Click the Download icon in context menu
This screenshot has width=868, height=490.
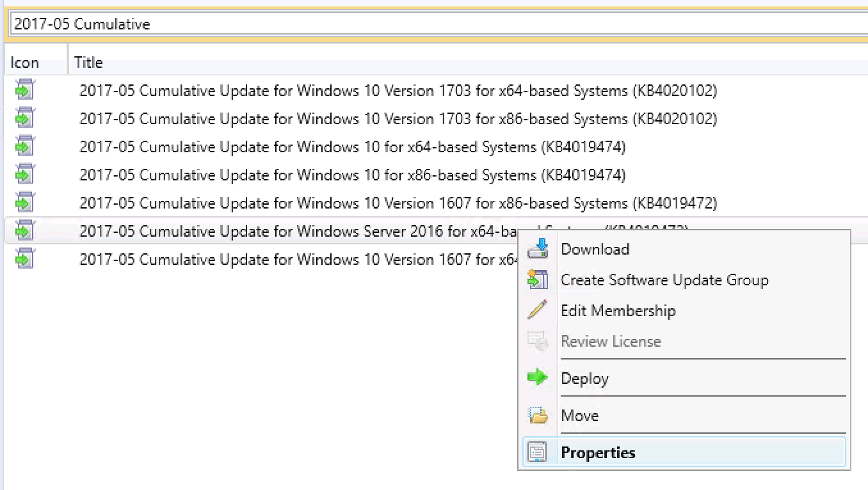pyautogui.click(x=538, y=249)
